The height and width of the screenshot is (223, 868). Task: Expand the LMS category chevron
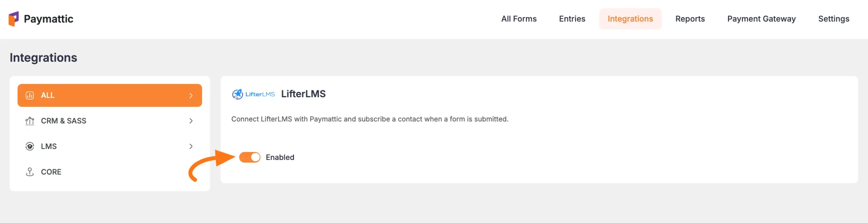192,146
